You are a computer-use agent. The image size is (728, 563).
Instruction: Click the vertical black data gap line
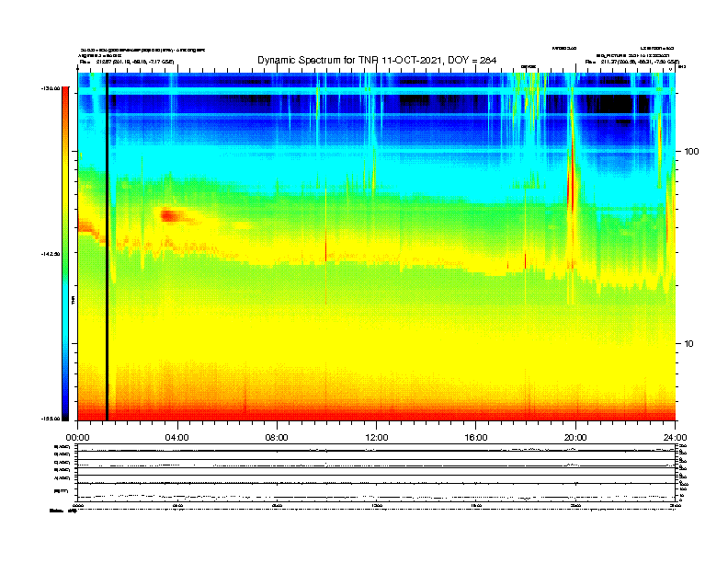point(107,247)
